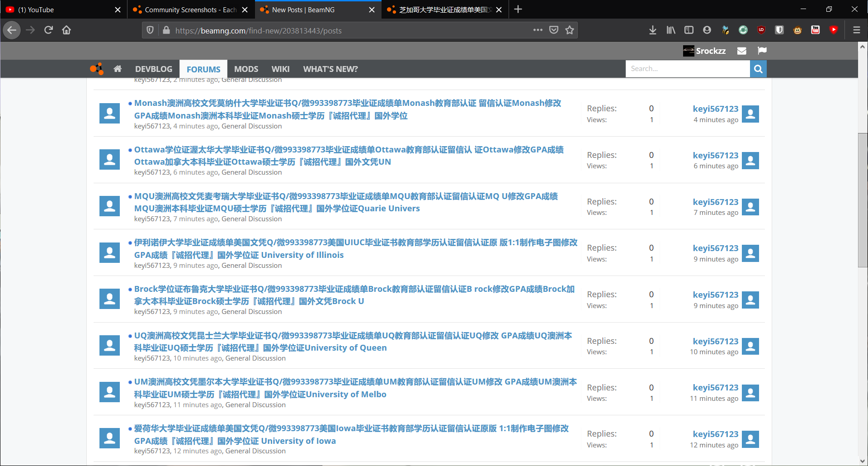
Task: Open the University of Queen thread link
Action: coord(353,342)
